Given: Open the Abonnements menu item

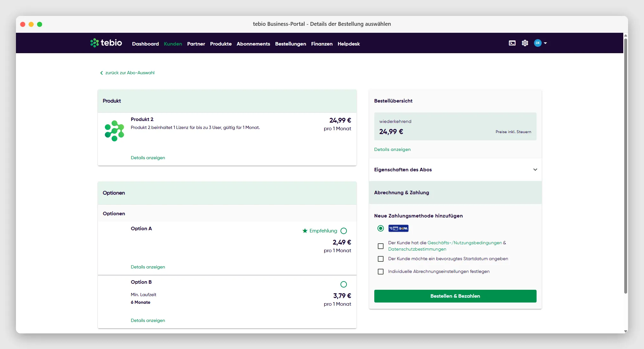Looking at the screenshot, I should coord(253,44).
